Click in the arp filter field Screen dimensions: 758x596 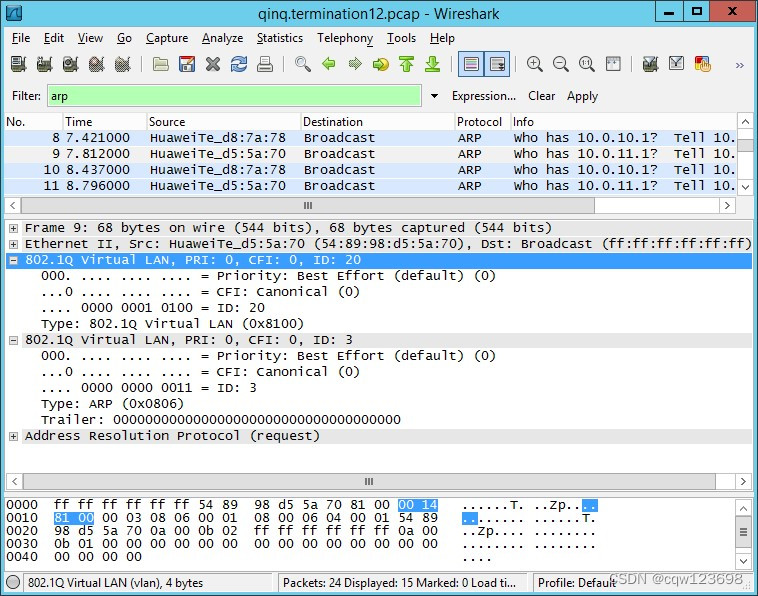(x=234, y=96)
